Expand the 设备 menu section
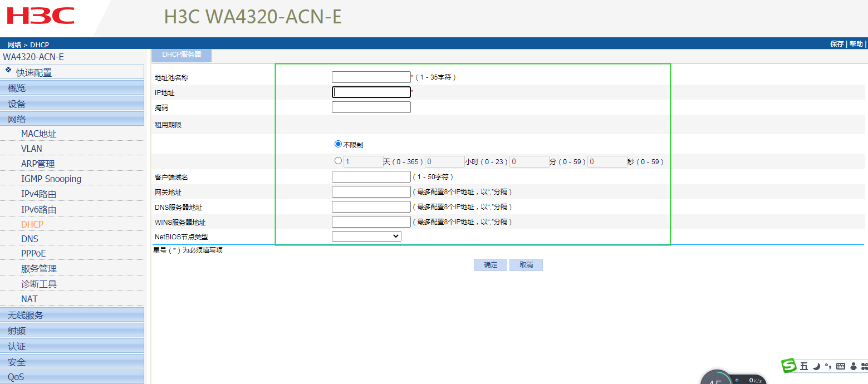This screenshot has height=384, width=868. tap(72, 104)
